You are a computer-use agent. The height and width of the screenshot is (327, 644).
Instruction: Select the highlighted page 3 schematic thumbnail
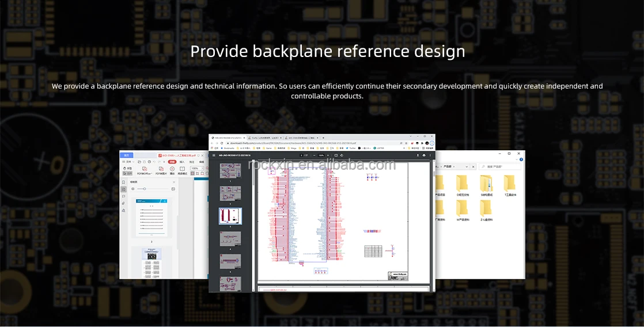tap(230, 216)
